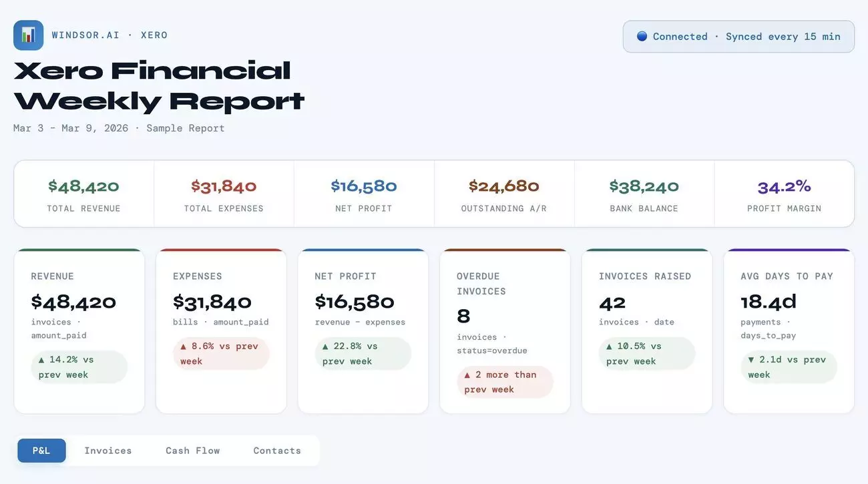Click the Windsor.ai logo icon
Image resolution: width=868 pixels, height=484 pixels.
(28, 34)
